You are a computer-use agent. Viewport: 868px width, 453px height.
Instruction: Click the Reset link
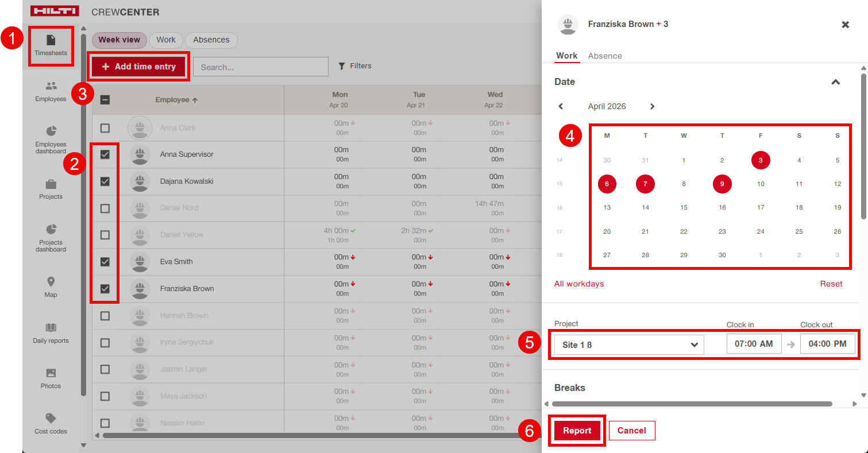pyautogui.click(x=831, y=284)
